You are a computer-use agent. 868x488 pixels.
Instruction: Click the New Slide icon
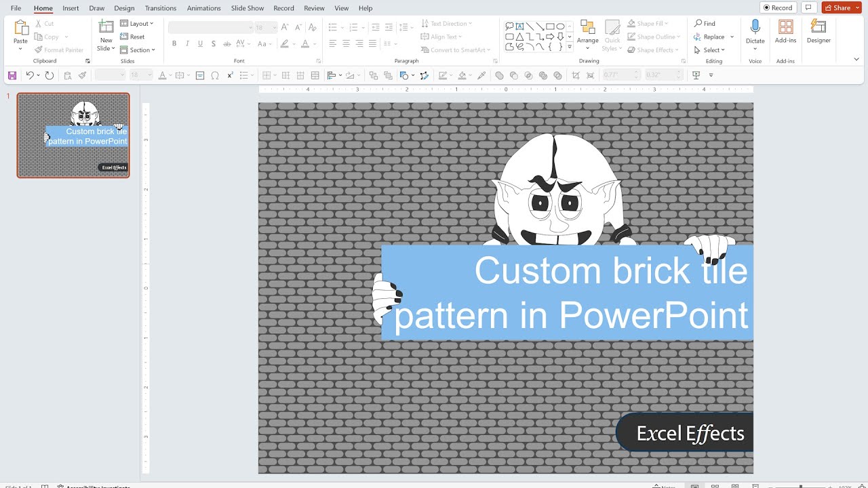[106, 27]
